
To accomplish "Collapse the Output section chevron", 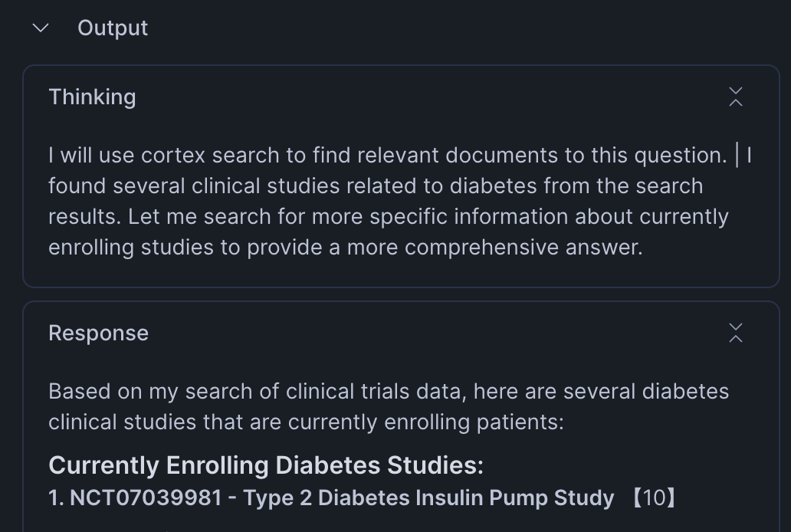I will coord(41,28).
